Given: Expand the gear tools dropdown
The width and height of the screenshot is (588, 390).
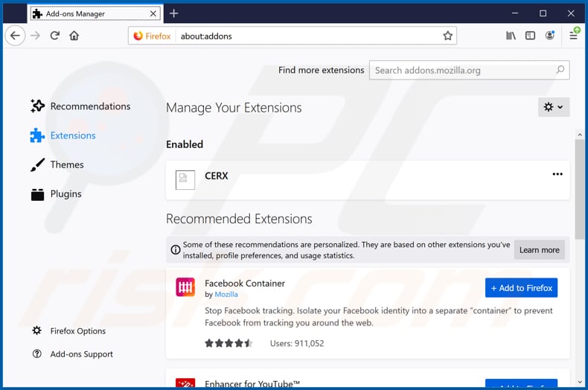Looking at the screenshot, I should (554, 107).
